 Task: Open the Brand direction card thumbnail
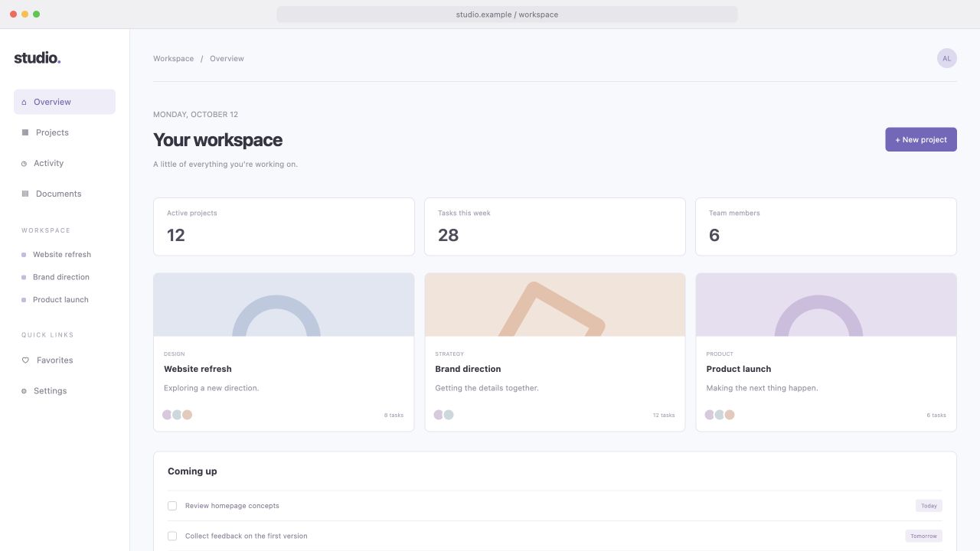coord(555,305)
